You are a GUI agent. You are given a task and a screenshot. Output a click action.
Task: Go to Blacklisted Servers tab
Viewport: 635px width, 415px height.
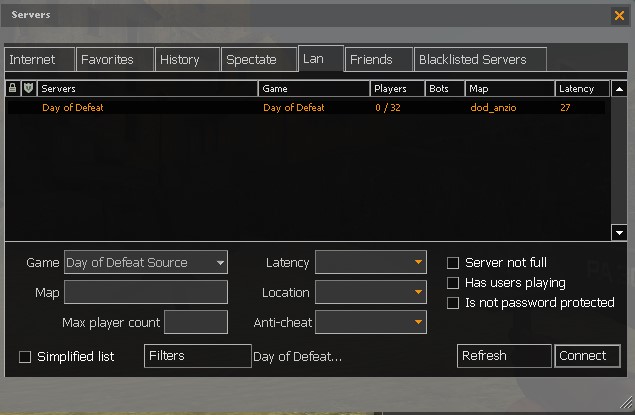[x=481, y=60]
